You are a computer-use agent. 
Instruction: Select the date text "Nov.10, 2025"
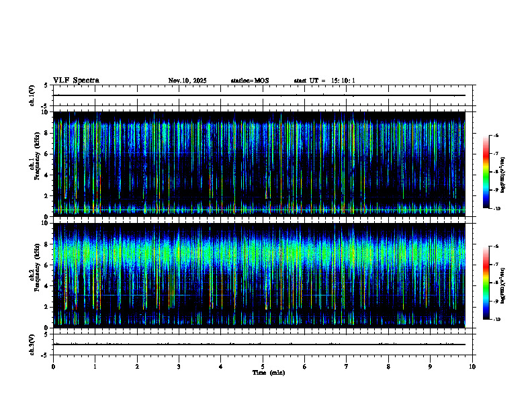coord(187,81)
